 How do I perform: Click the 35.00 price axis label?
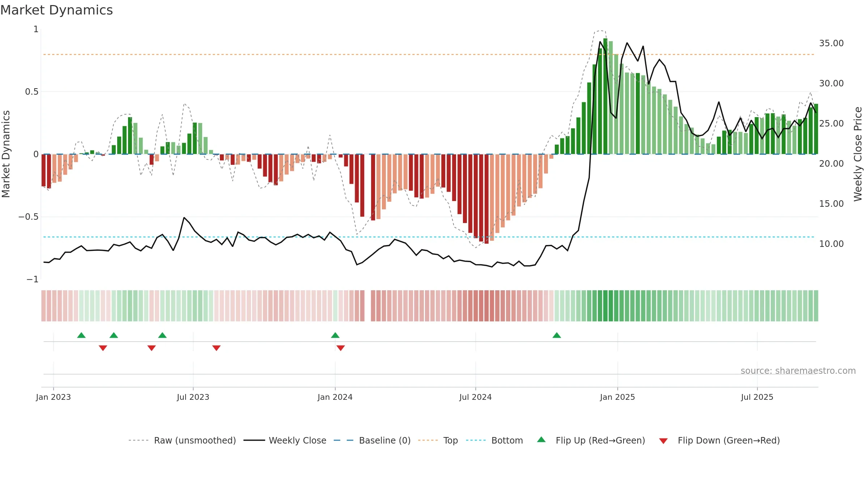click(831, 43)
